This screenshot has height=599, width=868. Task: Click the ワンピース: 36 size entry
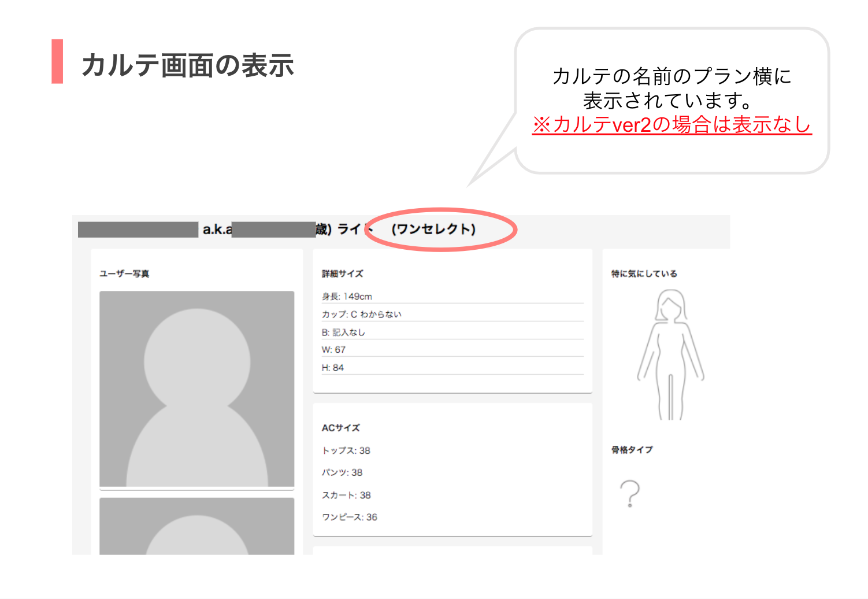350,517
